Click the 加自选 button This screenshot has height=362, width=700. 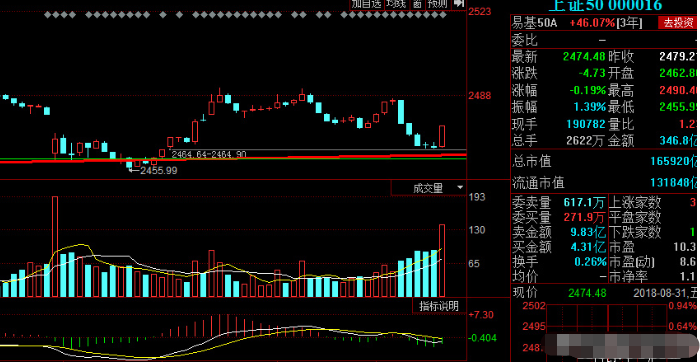367,4
